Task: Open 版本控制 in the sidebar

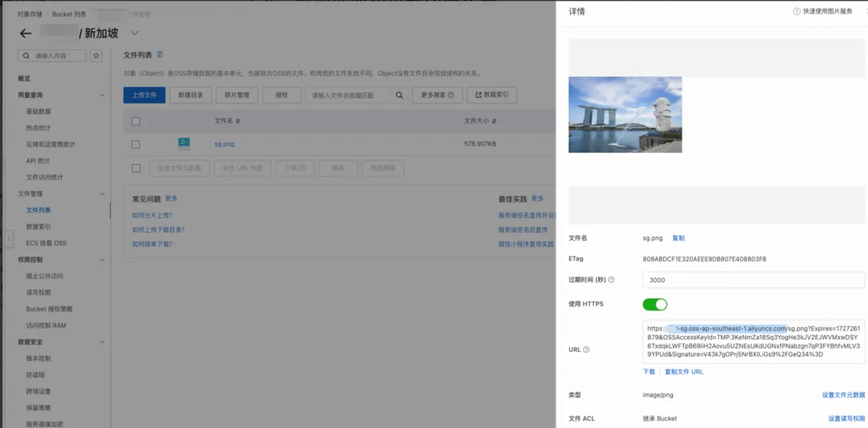Action: coord(38,358)
